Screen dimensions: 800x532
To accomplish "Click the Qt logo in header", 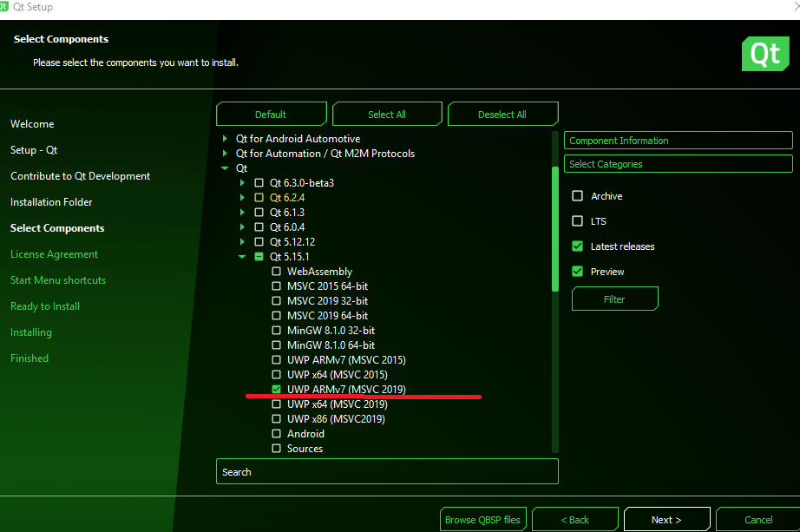I will 765,54.
